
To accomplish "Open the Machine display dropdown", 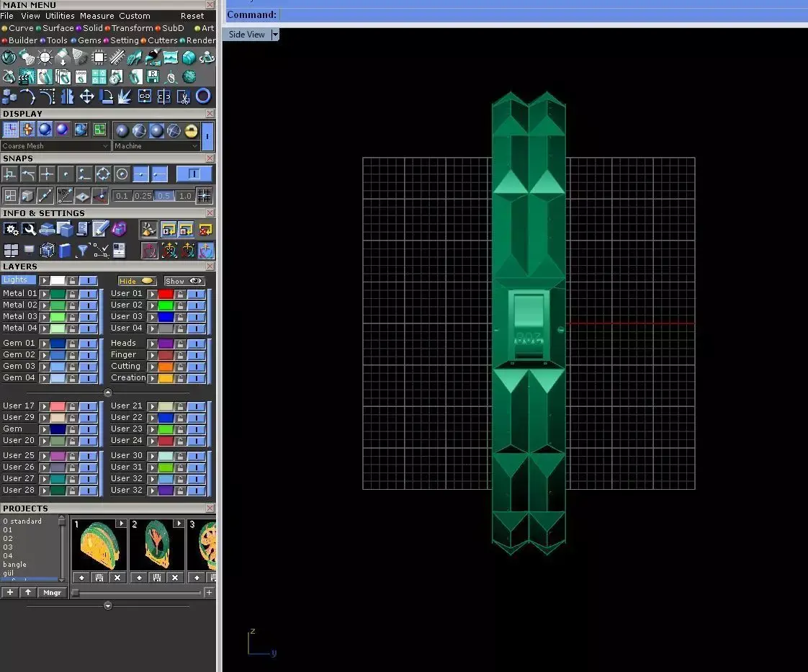I will pyautogui.click(x=156, y=145).
